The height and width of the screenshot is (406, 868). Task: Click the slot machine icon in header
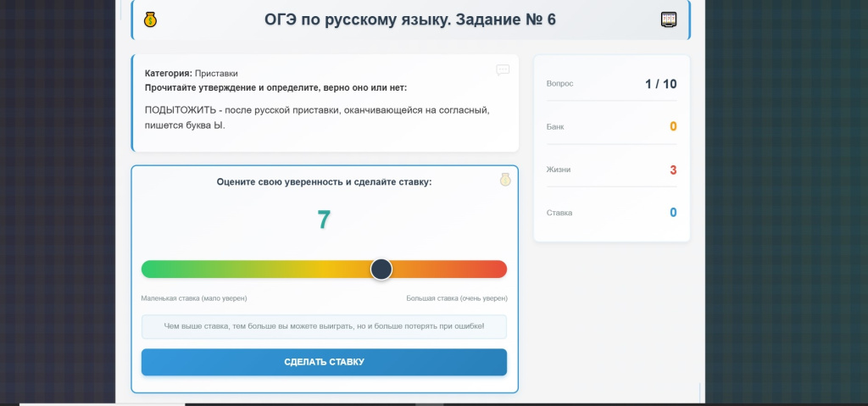pos(669,20)
